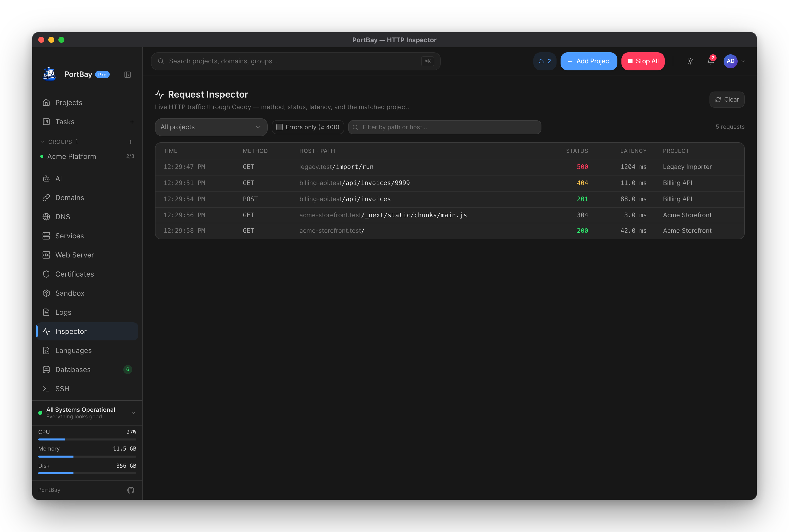This screenshot has width=789, height=532.
Task: Add a new group with the plus icon
Action: point(131,142)
